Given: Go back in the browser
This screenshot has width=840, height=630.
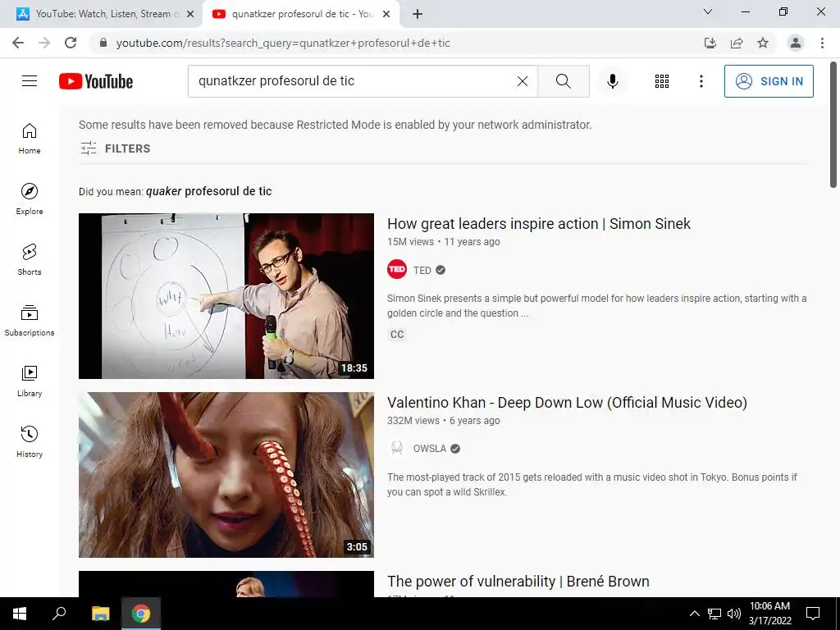Looking at the screenshot, I should (18, 43).
